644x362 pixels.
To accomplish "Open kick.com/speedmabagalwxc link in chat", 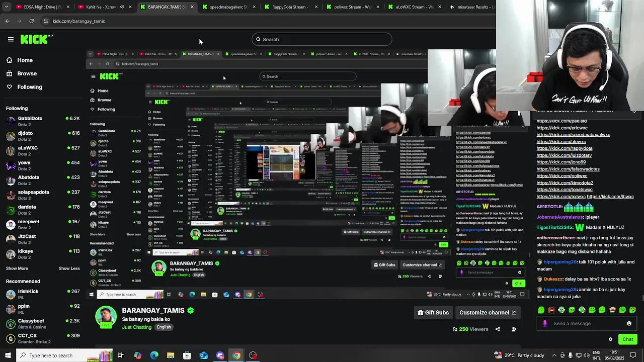I will [573, 135].
